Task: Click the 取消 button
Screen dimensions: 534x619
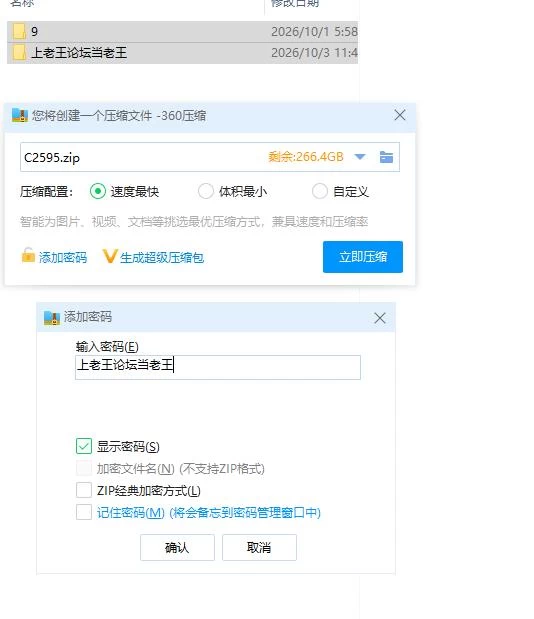Action: click(259, 547)
